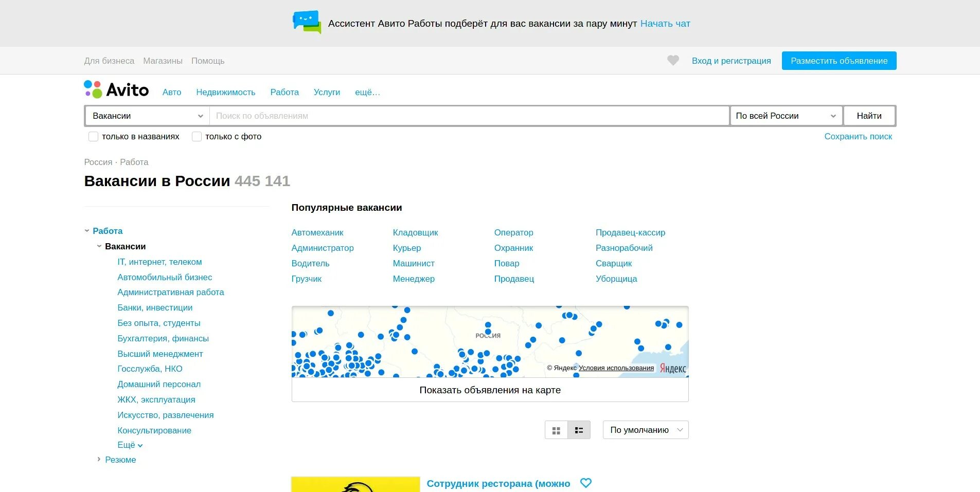The height and width of the screenshot is (492, 980).
Task: Select 'Без опыта, студенты' category
Action: coord(159,323)
